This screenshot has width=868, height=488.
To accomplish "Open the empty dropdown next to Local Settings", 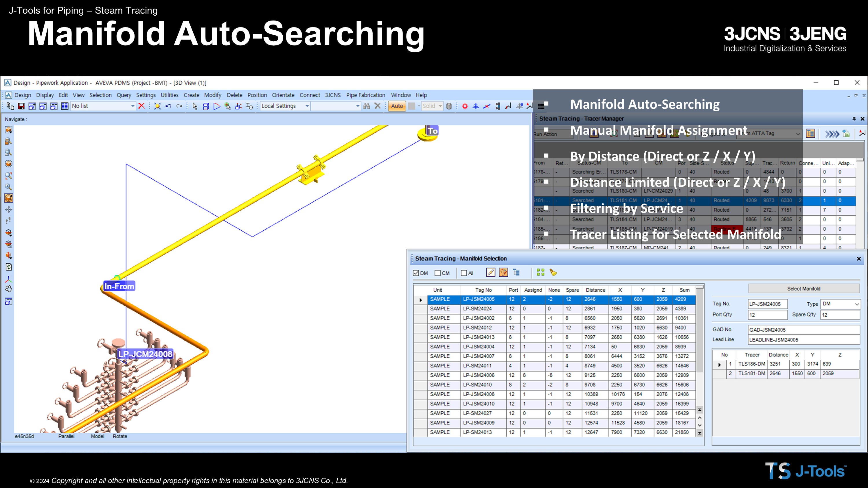I will pyautogui.click(x=358, y=106).
